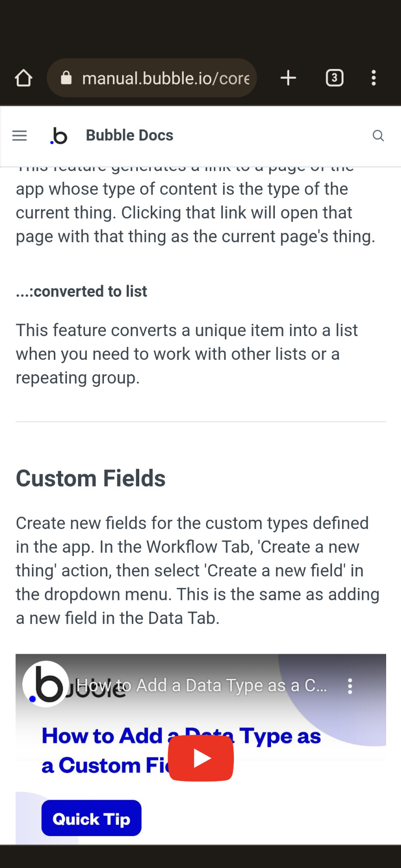
Task: Click the Bubble logo icon
Action: [59, 136]
